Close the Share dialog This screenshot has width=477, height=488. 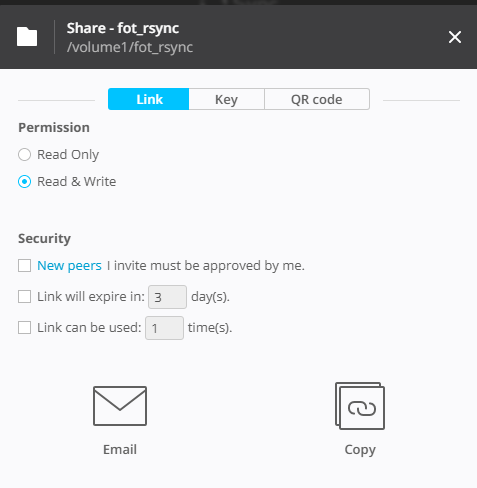[455, 37]
